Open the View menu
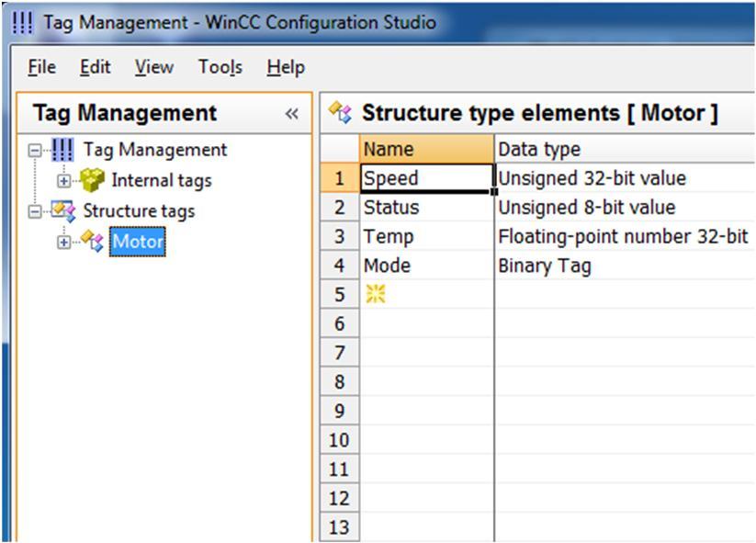The height and width of the screenshot is (543, 756). point(153,67)
